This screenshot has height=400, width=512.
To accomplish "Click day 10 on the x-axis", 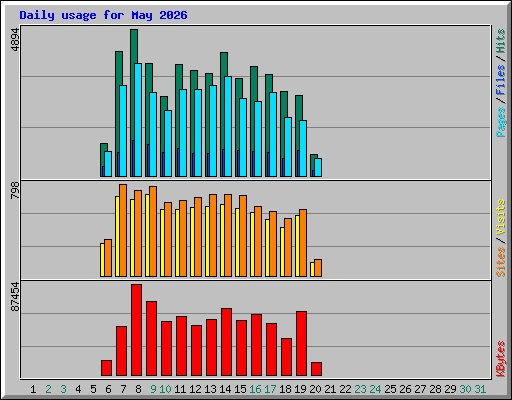I will (165, 389).
